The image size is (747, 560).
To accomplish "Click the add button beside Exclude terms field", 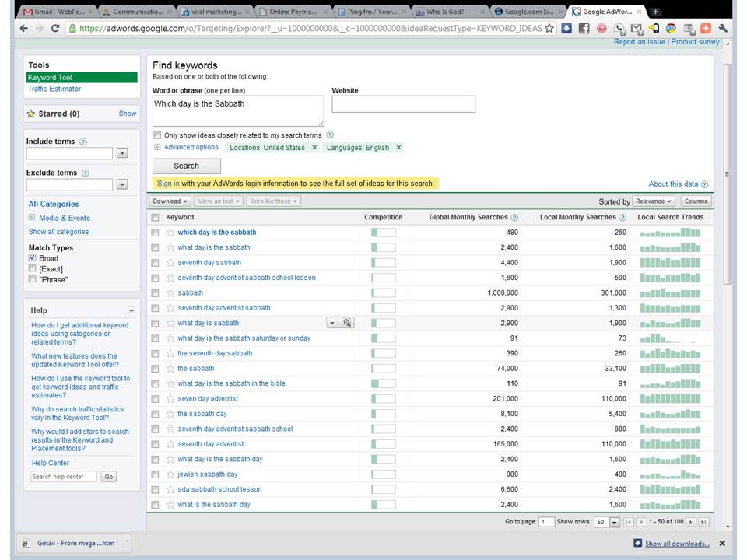I will (x=122, y=184).
